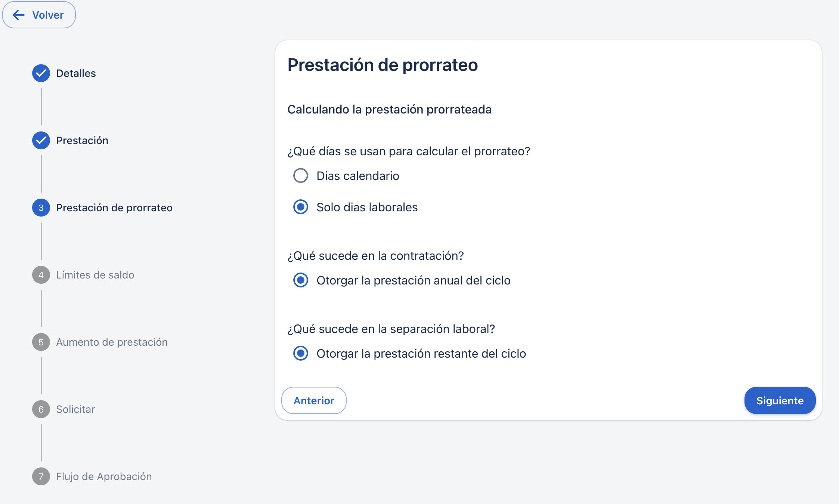Click the Detalles completed checkmark icon
Viewport: 839px width, 504px height.
pos(41,73)
